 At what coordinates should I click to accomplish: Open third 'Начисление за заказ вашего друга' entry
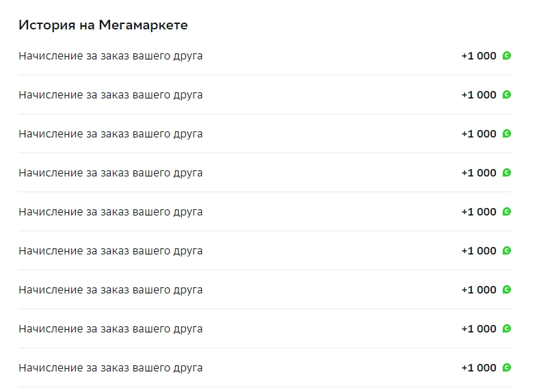pyautogui.click(x=265, y=133)
